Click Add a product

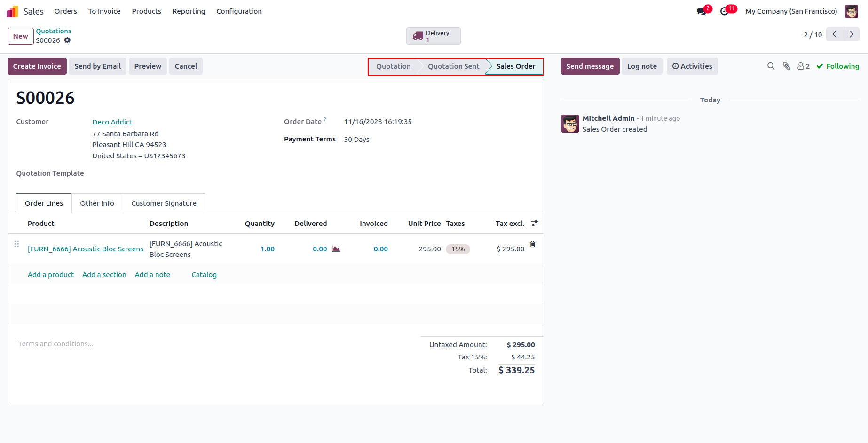pyautogui.click(x=51, y=275)
